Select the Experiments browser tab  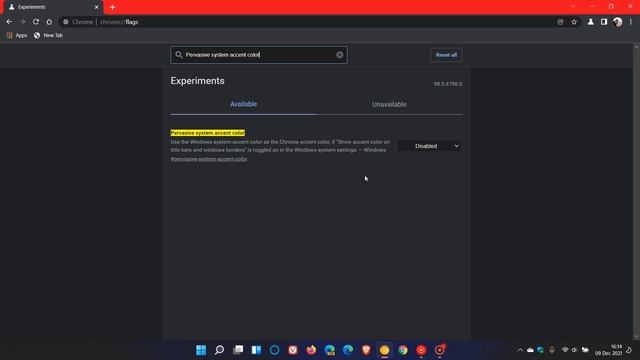(53, 7)
